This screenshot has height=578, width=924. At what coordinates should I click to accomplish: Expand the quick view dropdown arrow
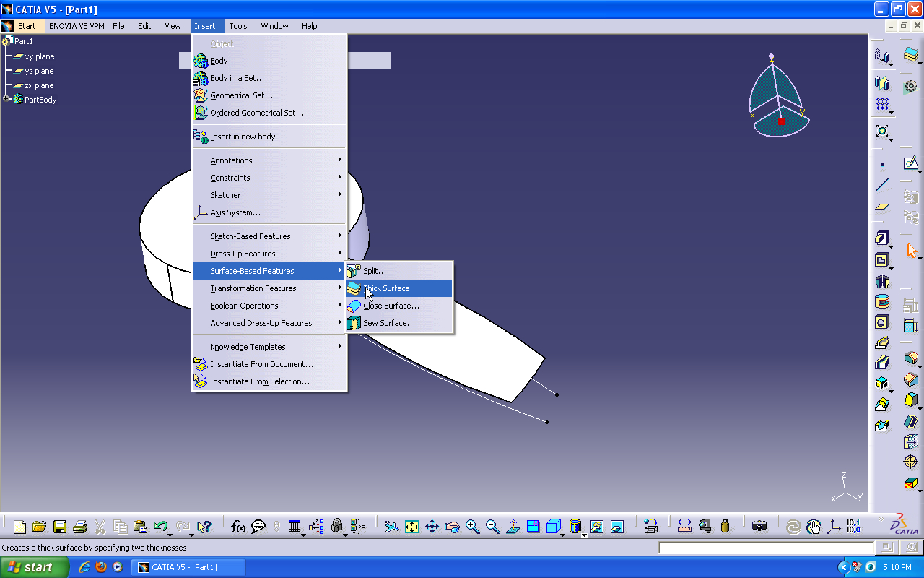[564, 535]
